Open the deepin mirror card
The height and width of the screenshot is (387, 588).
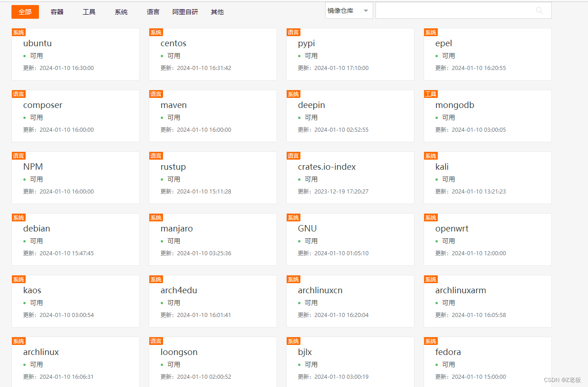[350, 116]
